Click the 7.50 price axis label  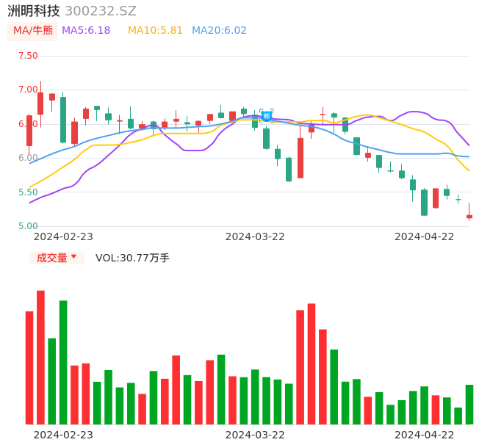coord(28,56)
